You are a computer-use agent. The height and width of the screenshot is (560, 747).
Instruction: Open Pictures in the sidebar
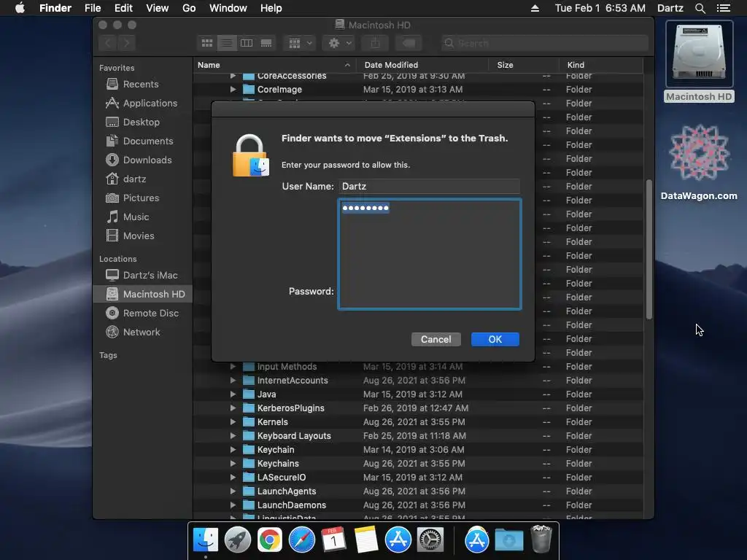point(141,198)
